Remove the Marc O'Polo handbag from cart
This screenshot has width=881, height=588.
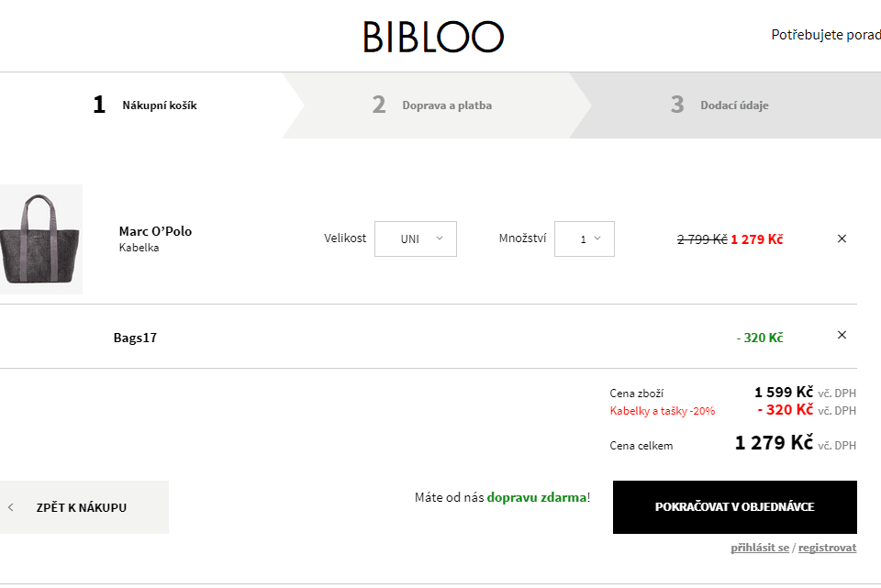(x=842, y=238)
